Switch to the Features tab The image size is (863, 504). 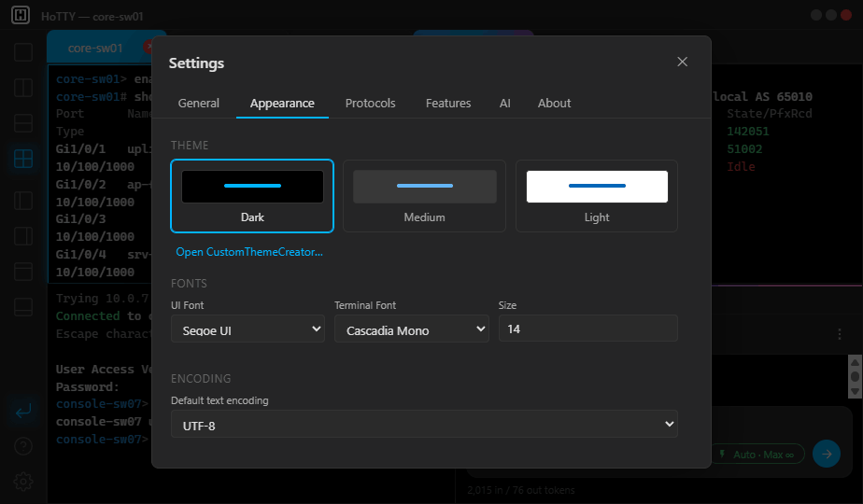(x=448, y=104)
